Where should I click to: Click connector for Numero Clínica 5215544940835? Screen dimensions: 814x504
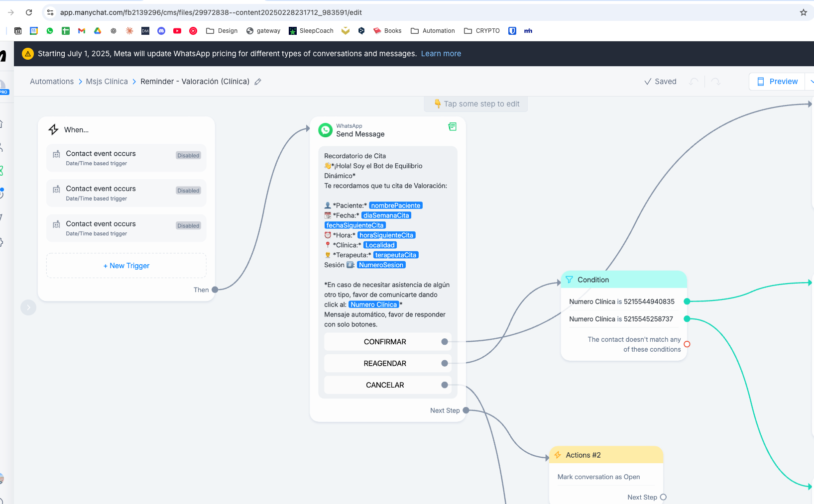coord(687,302)
